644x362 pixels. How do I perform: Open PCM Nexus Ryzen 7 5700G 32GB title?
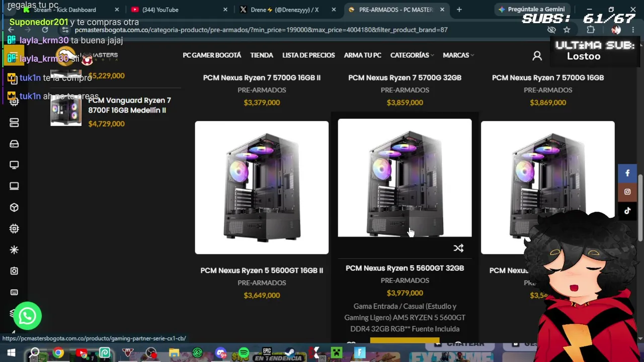tap(405, 77)
